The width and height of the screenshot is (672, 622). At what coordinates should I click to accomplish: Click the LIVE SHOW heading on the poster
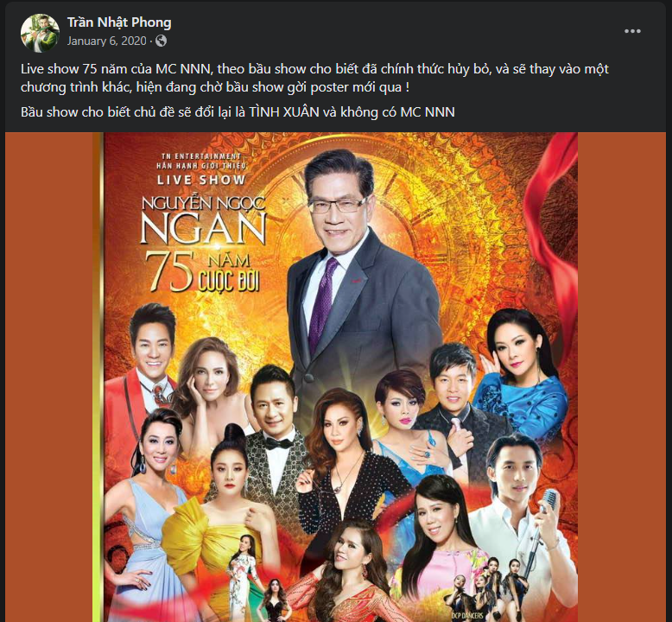(x=201, y=180)
